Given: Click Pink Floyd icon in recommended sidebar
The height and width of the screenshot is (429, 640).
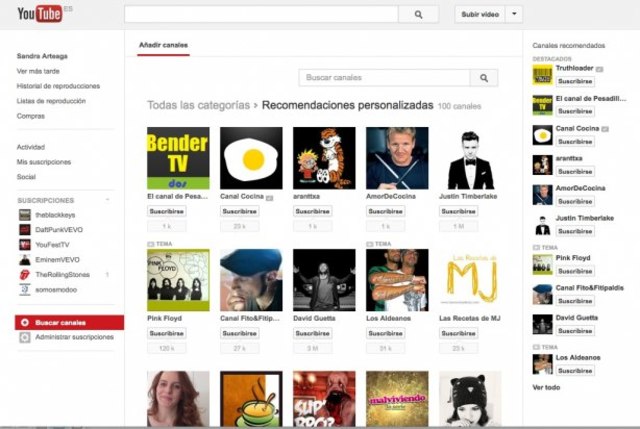Looking at the screenshot, I should click(x=542, y=265).
